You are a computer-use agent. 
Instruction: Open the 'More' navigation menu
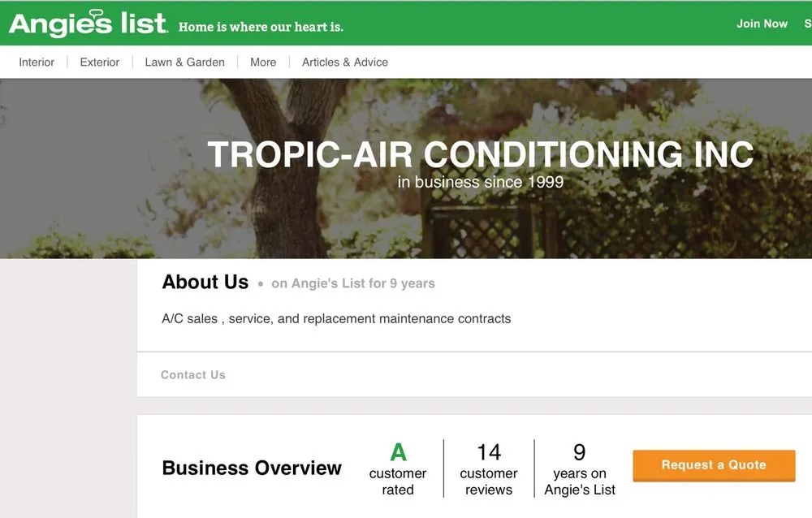[x=262, y=62]
